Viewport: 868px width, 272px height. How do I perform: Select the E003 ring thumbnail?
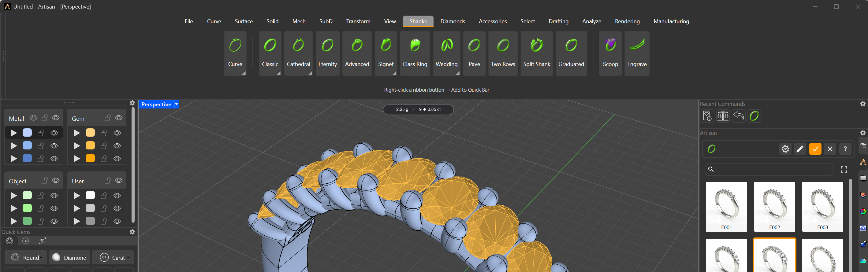tap(822, 207)
